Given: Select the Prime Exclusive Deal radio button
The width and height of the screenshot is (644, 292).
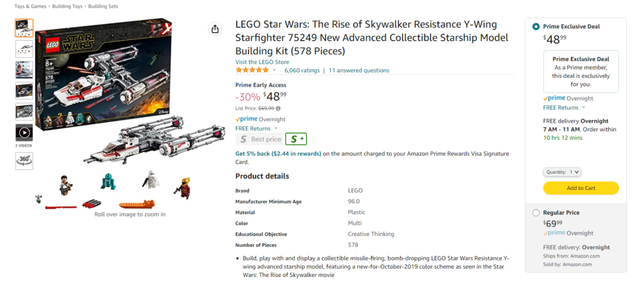Looking at the screenshot, I should [x=536, y=26].
